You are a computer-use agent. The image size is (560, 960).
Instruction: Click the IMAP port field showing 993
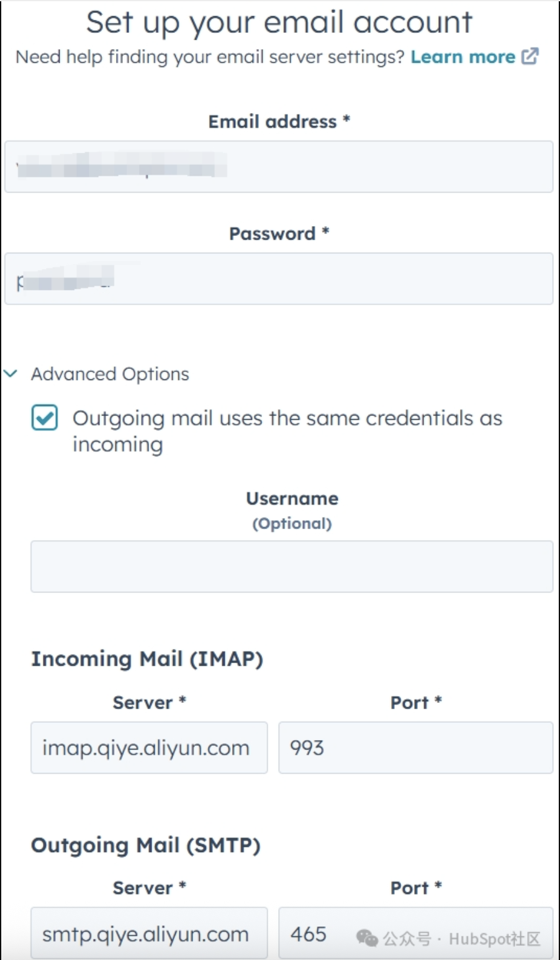416,748
